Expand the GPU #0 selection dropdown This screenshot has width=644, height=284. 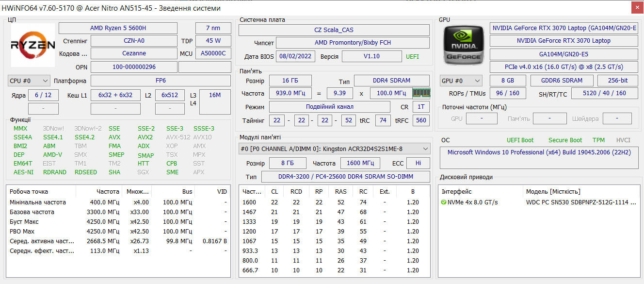point(461,81)
